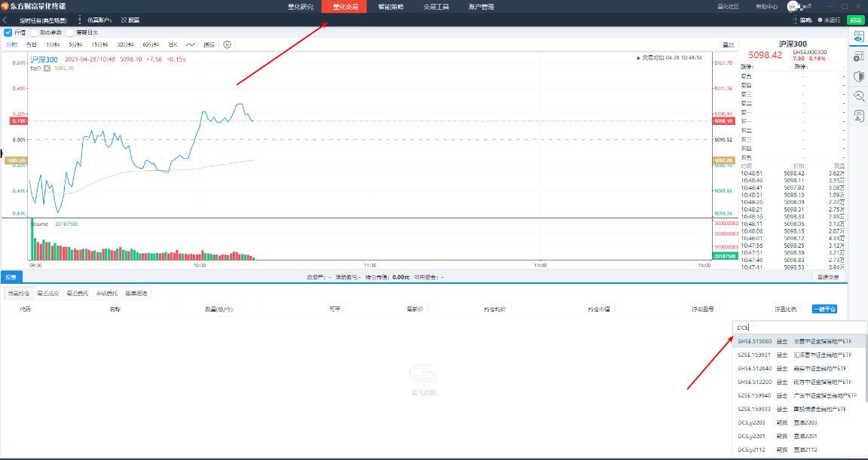Select SZSE.159933 from the suggestions
This screenshot has height=460, width=868.
coord(799,409)
